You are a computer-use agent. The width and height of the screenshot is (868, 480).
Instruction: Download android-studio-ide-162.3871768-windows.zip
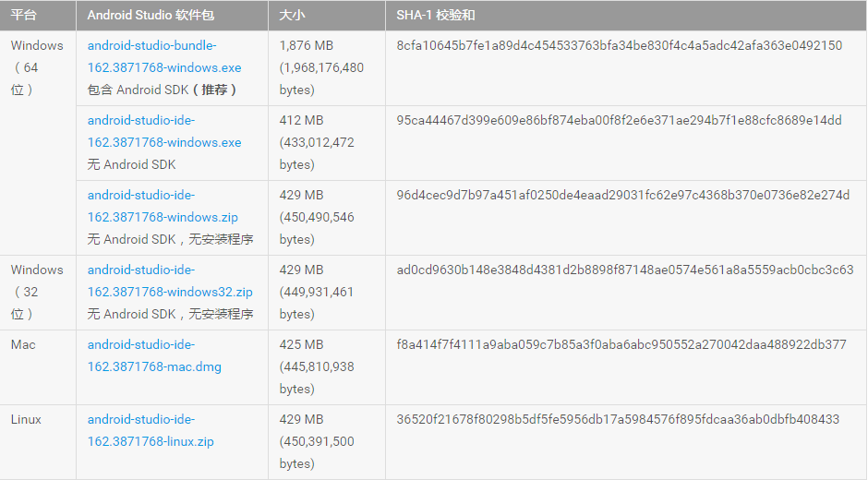coord(163,206)
